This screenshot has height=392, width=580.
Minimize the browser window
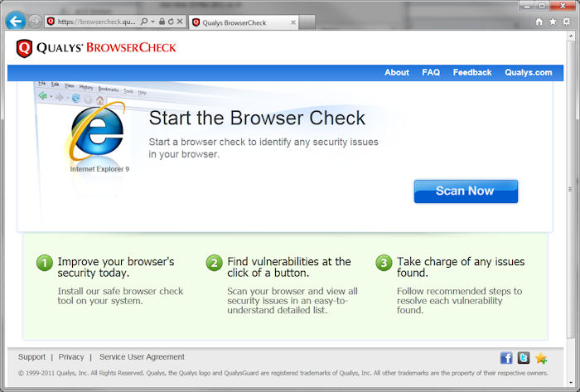[528, 6]
